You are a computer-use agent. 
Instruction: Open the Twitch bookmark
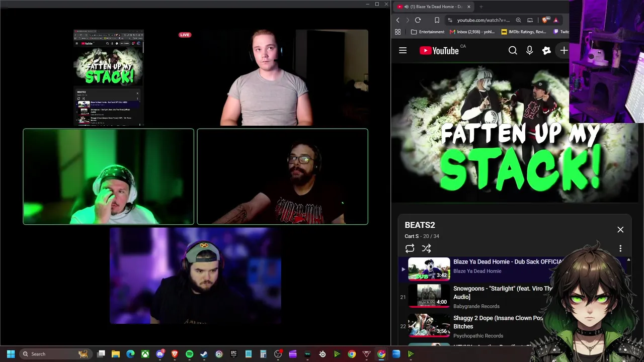(x=561, y=32)
